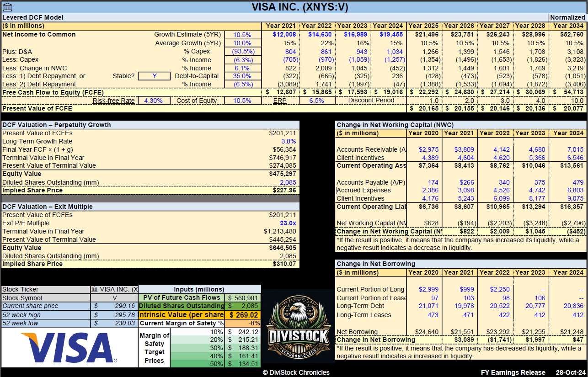588x377 pixels.
Task: Select Year 2025 present value 20,165
Action: [x=423, y=109]
